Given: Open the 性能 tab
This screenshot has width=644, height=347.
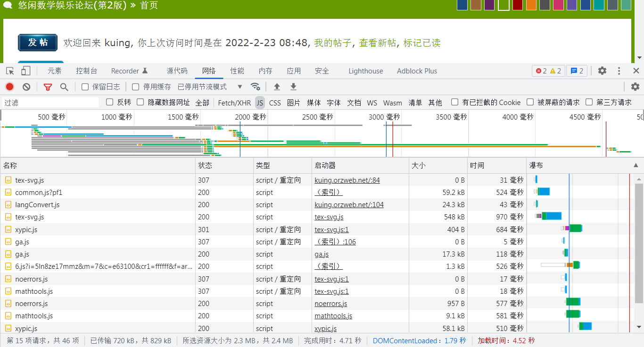Looking at the screenshot, I should pyautogui.click(x=237, y=71).
